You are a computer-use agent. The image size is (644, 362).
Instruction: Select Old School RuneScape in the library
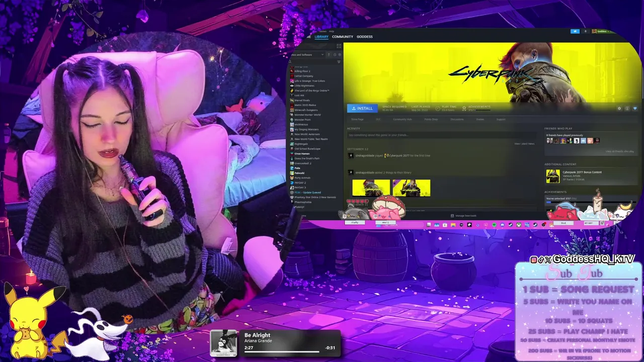pos(307,149)
